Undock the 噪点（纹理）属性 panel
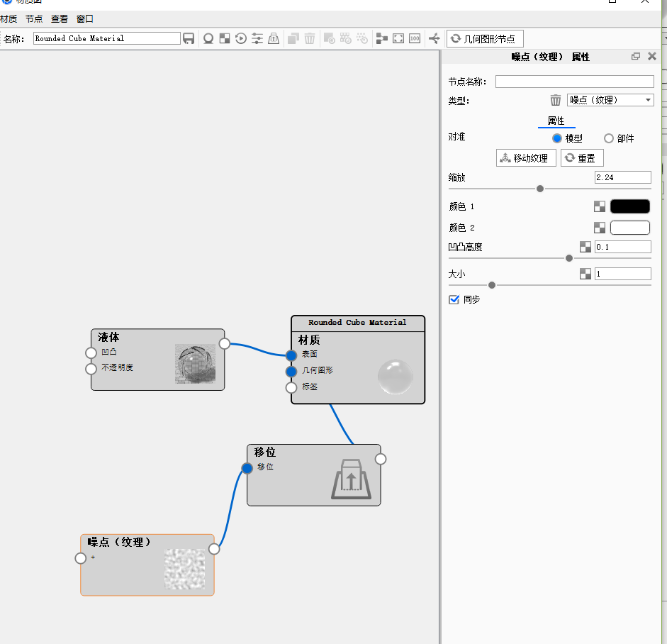Viewport: 667px width, 644px height. (636, 56)
